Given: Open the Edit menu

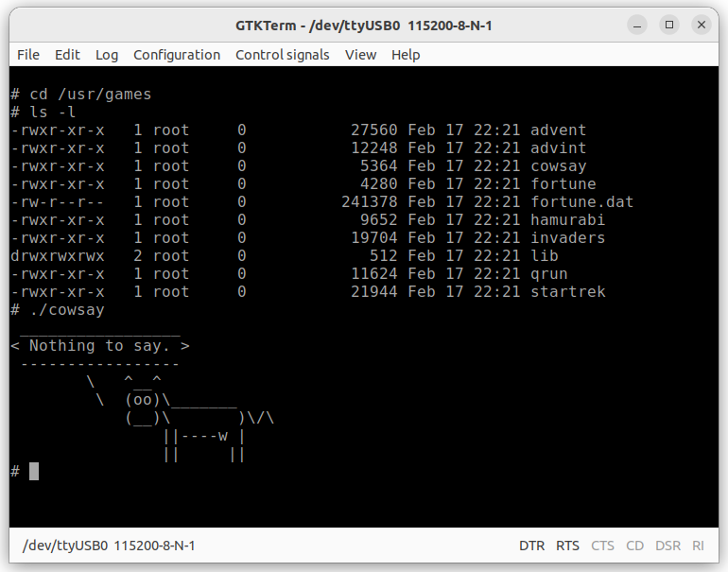Looking at the screenshot, I should [67, 55].
